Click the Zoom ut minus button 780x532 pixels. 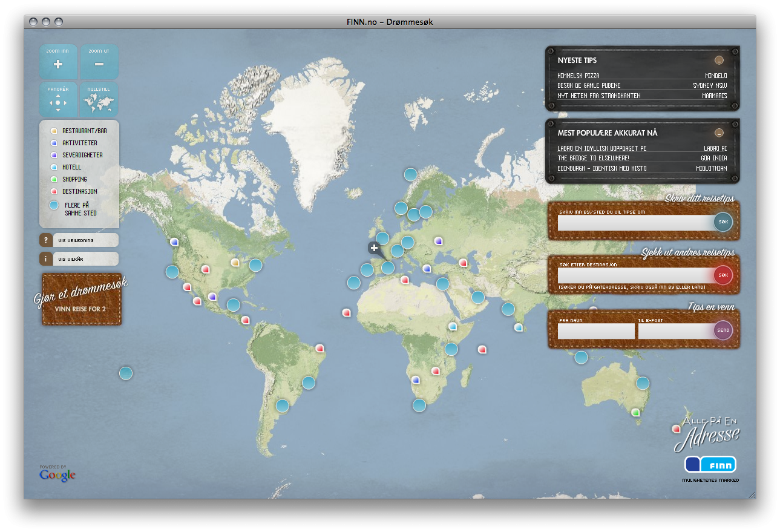(x=99, y=62)
